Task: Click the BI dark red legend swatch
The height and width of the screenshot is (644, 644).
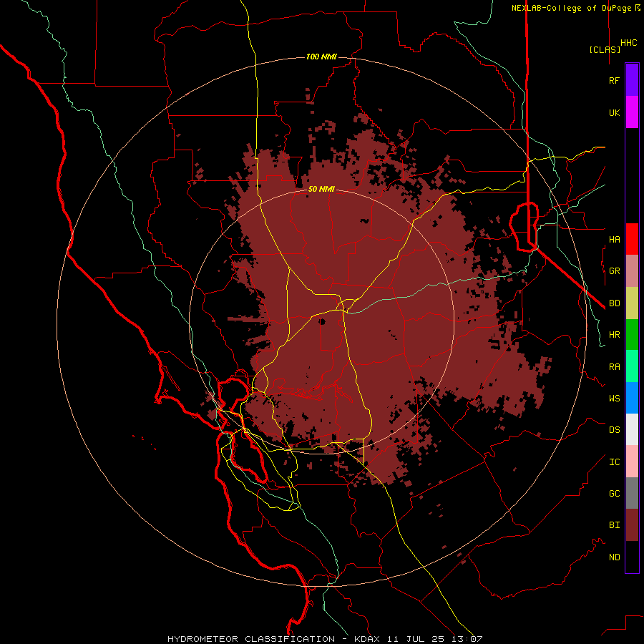Action: [632, 525]
